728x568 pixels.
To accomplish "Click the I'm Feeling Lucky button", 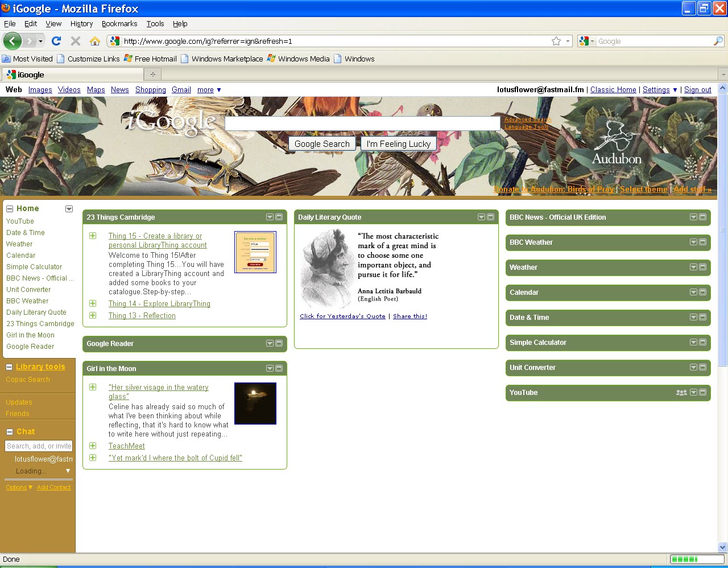I will [399, 144].
